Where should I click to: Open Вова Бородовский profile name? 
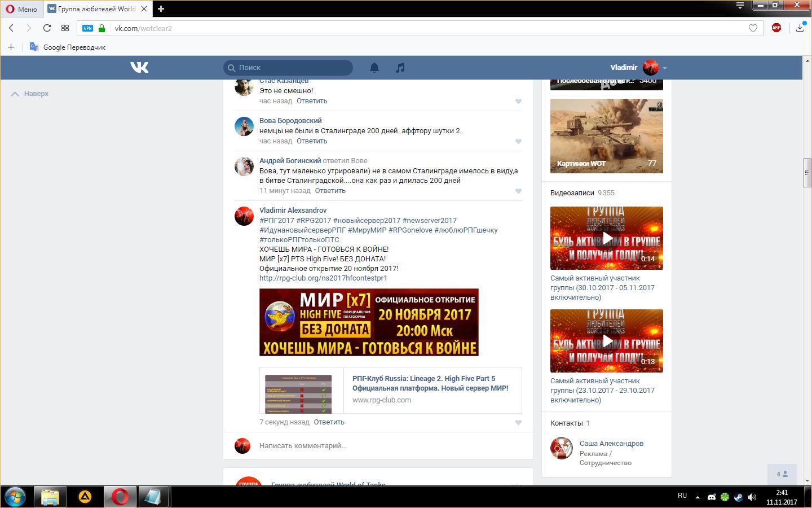pos(290,121)
